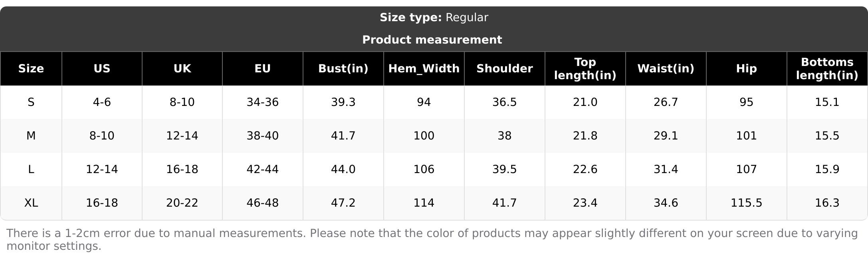Select the Hem_Width column header
Viewport: 868px width, 259px height.
coord(424,69)
